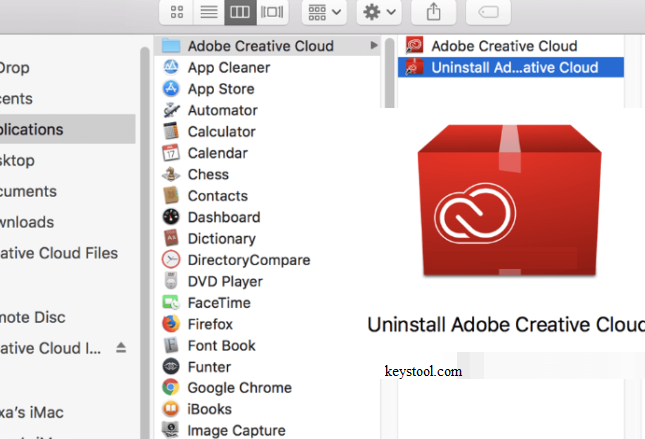Click the applications column scrollbar

(x=390, y=72)
